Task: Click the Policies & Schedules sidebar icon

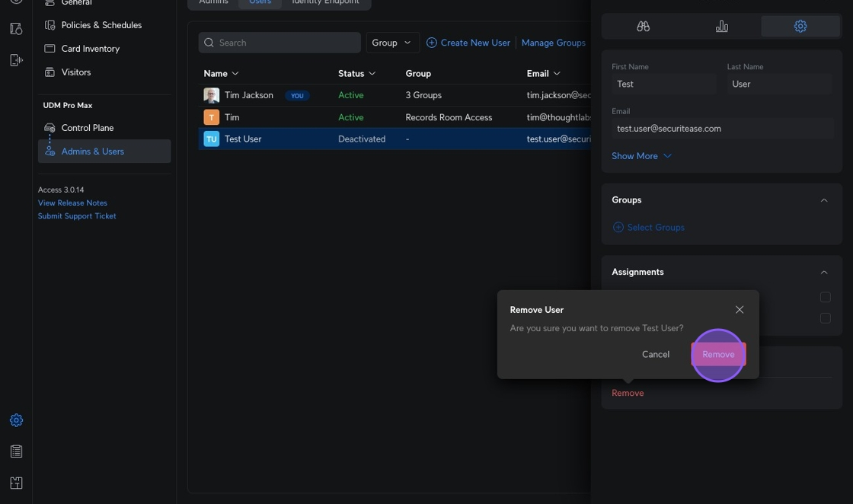Action: tap(50, 25)
